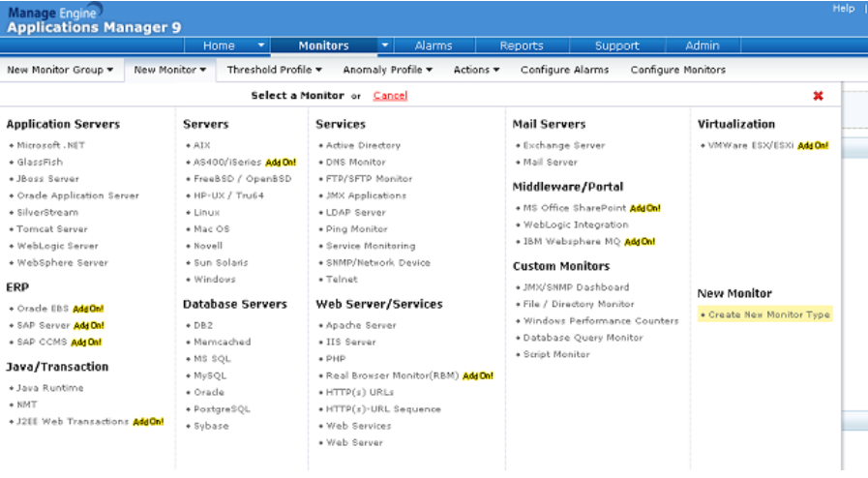Screen dimensions: 868x478
Task: Open the Support tab
Action: [x=616, y=45]
